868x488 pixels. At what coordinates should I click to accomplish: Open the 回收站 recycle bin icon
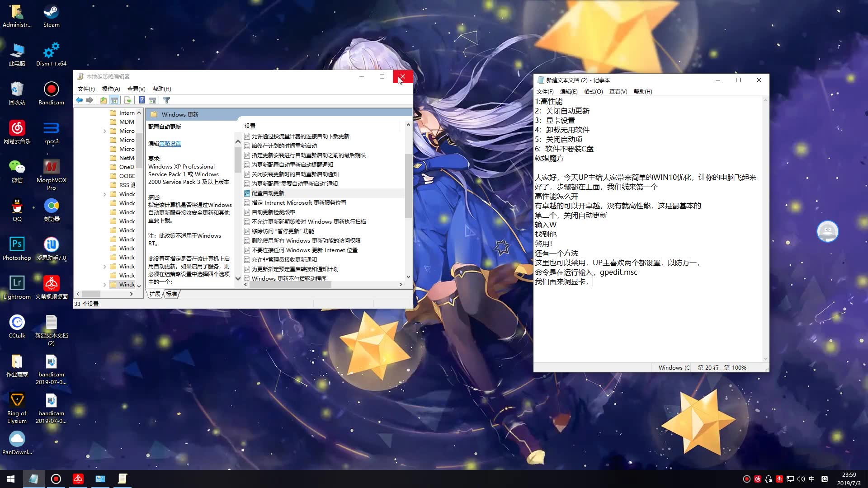tap(17, 94)
